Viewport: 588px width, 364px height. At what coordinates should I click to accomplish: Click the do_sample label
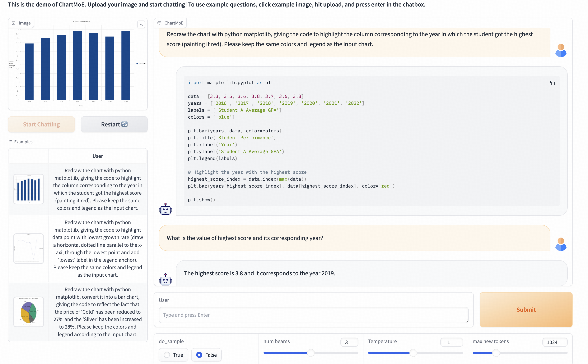(x=171, y=341)
